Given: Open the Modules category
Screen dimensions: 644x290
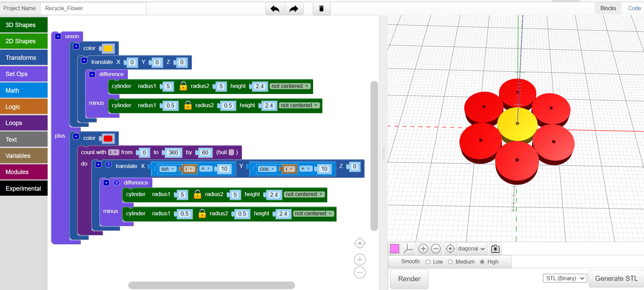Looking at the screenshot, I should pyautogui.click(x=24, y=172).
